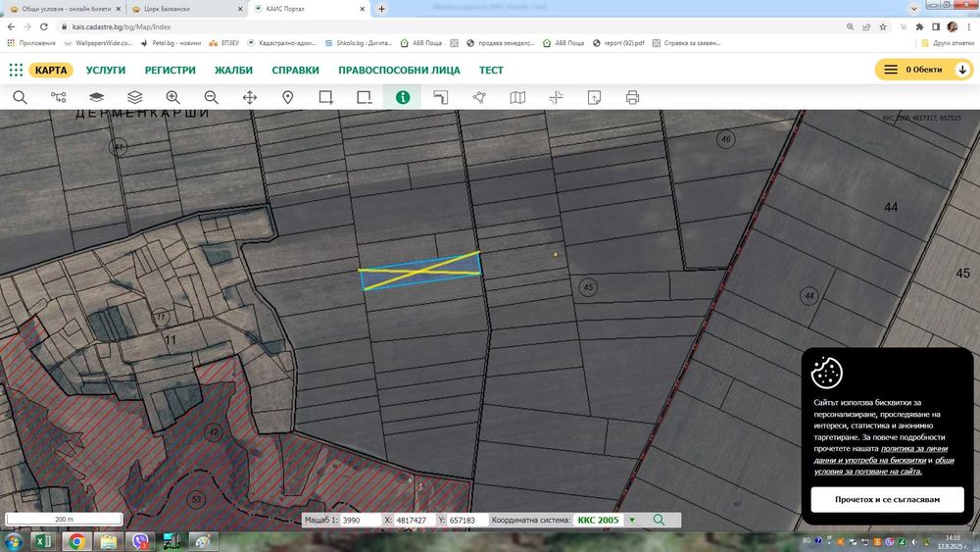The width and height of the screenshot is (980, 552).
Task: Click the location pin marker tool
Action: pyautogui.click(x=288, y=97)
